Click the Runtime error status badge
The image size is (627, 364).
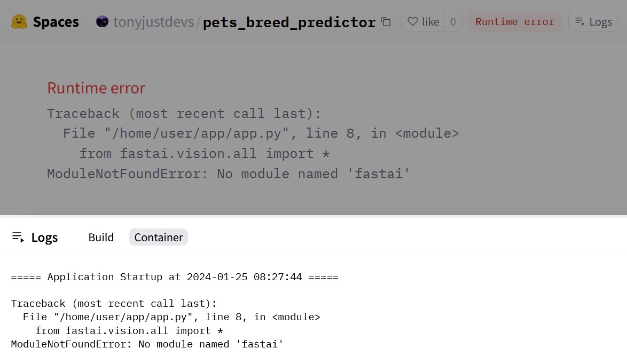(515, 21)
